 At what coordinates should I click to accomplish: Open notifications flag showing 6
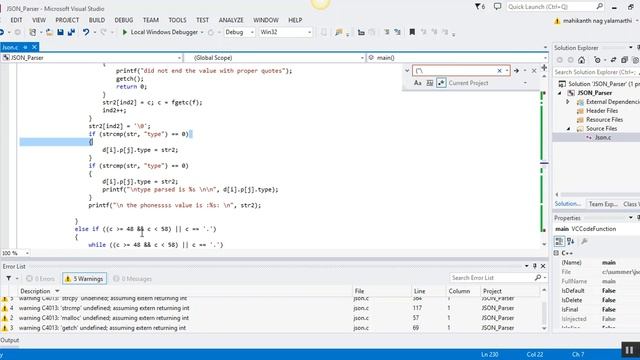480,7
